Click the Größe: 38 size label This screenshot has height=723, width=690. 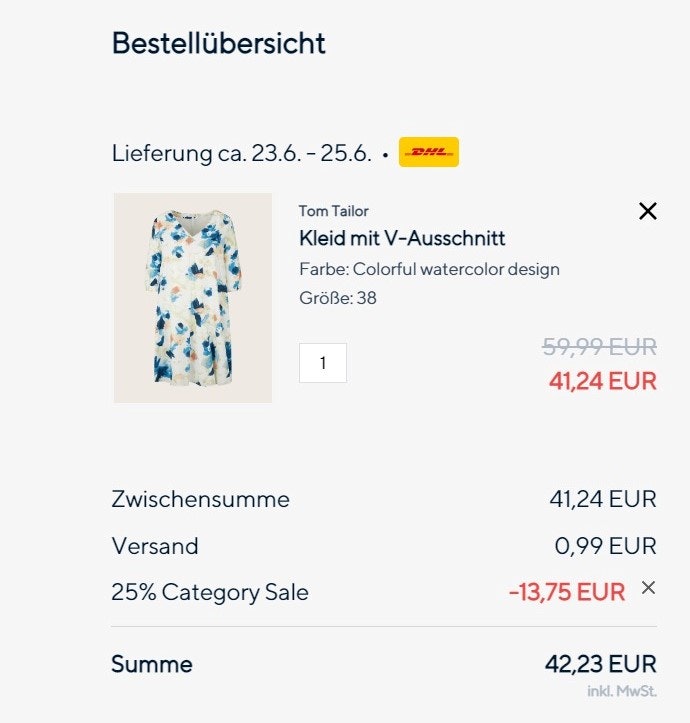[x=337, y=297]
